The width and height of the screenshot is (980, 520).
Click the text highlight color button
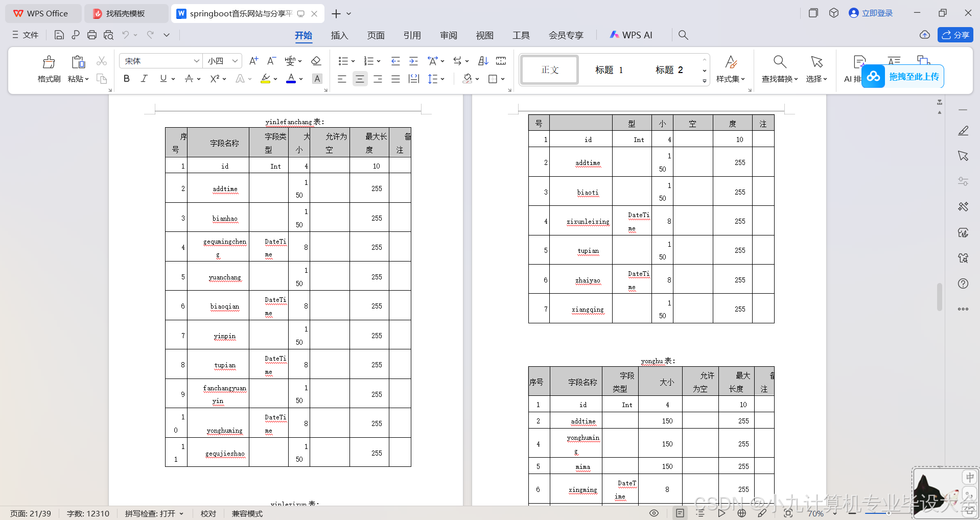[265, 79]
